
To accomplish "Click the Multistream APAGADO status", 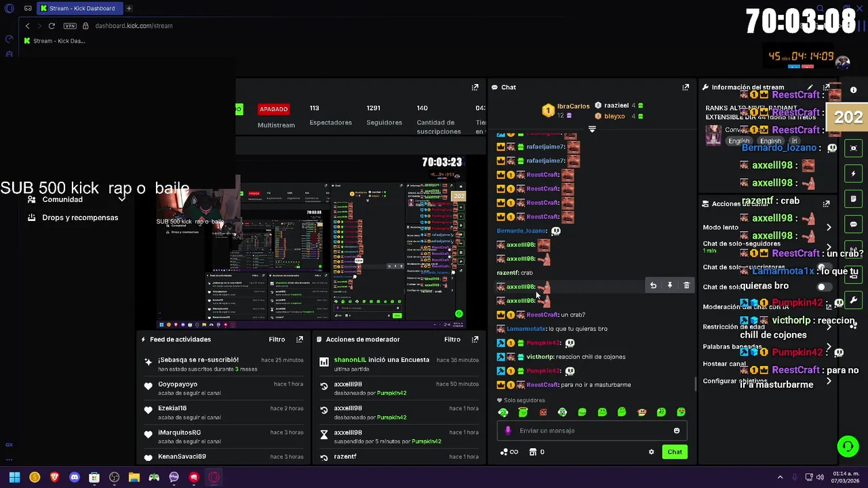I will (x=274, y=109).
